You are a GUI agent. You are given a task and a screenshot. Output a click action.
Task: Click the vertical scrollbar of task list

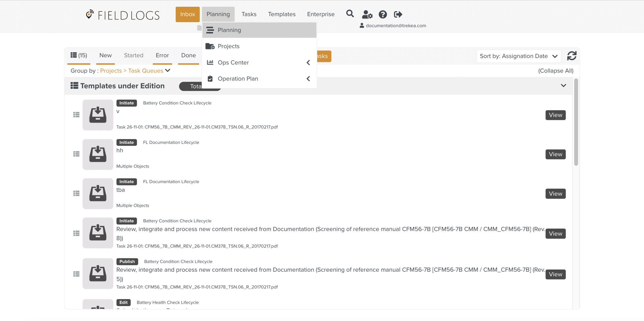click(576, 122)
